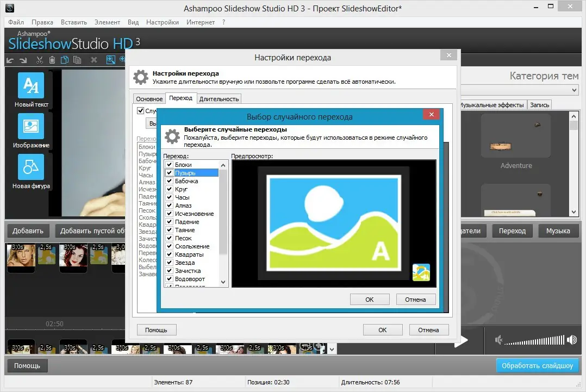Switch to the Длительность tab

tap(219, 98)
